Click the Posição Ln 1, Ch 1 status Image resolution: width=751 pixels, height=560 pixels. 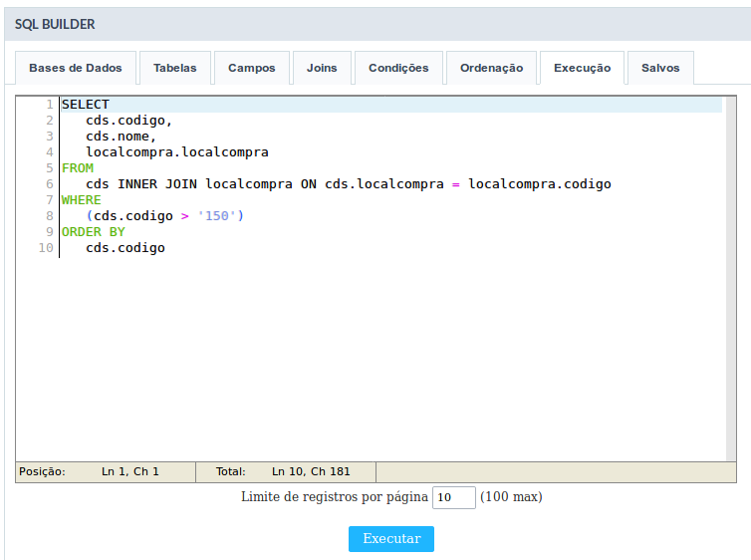click(x=106, y=472)
